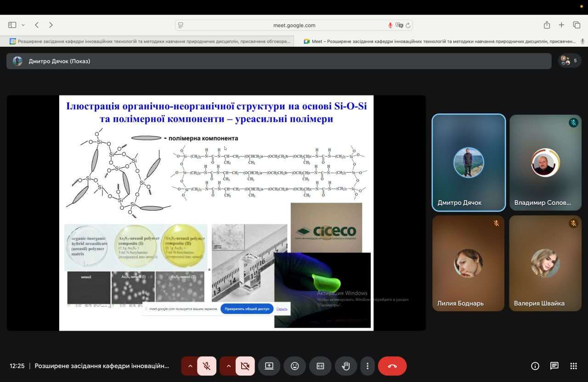Open the activities grid icon
Viewport: 588px width, 382px height.
[x=573, y=366]
